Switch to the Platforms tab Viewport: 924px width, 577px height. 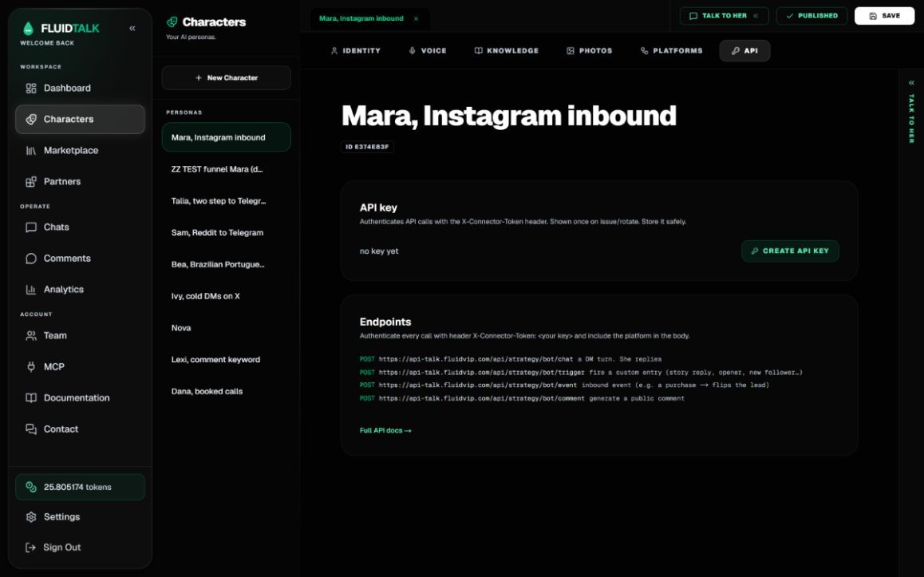point(671,51)
